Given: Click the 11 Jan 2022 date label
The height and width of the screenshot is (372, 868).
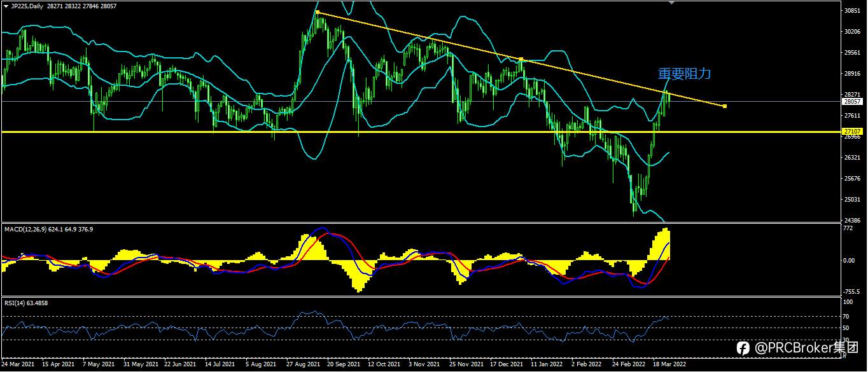Looking at the screenshot, I should pos(547,365).
